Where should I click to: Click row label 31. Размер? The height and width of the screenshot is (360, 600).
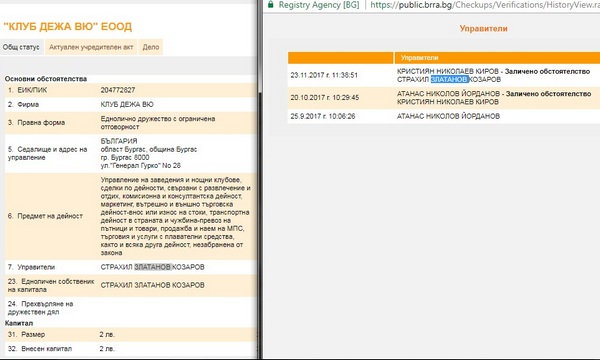click(26, 334)
